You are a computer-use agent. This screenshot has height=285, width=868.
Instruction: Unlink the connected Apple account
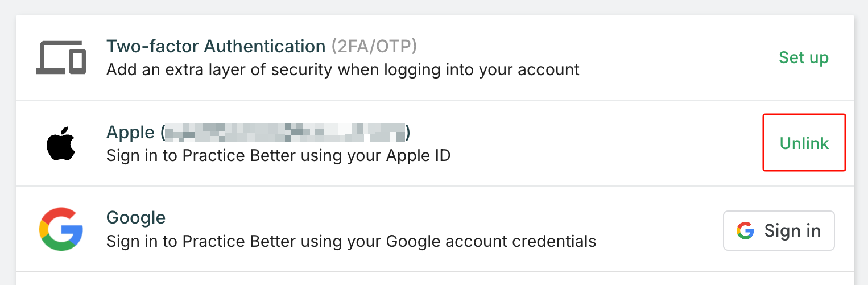[804, 143]
